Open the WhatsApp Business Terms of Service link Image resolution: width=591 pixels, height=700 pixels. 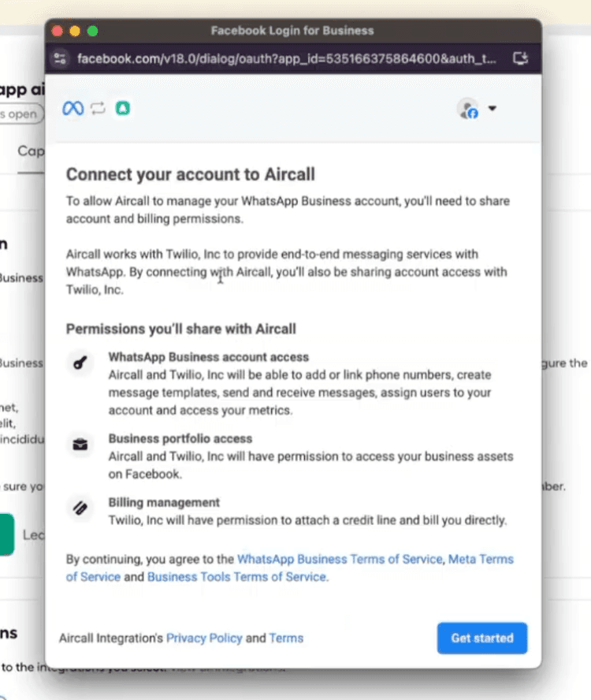click(x=339, y=559)
